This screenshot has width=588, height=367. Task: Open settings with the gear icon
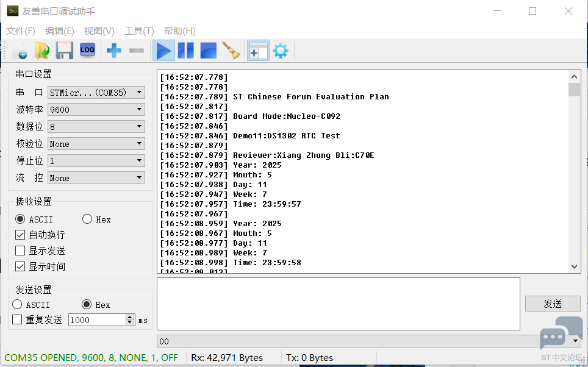(x=280, y=51)
